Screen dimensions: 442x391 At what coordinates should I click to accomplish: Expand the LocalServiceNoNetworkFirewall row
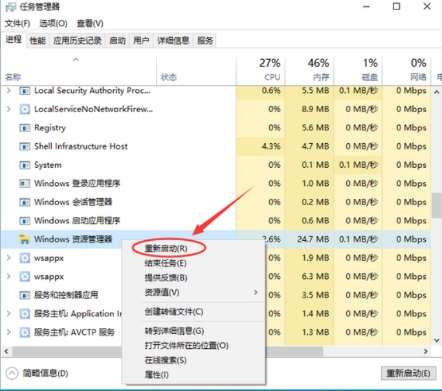coord(9,109)
